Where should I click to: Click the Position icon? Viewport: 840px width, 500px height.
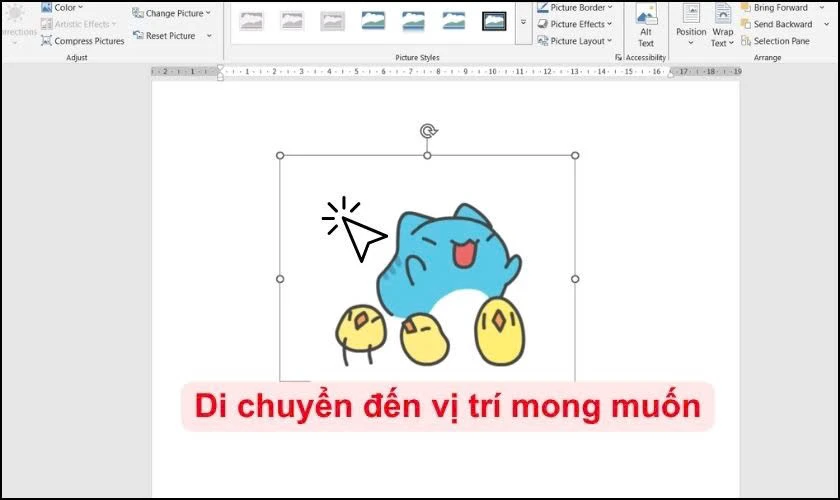coord(691,13)
